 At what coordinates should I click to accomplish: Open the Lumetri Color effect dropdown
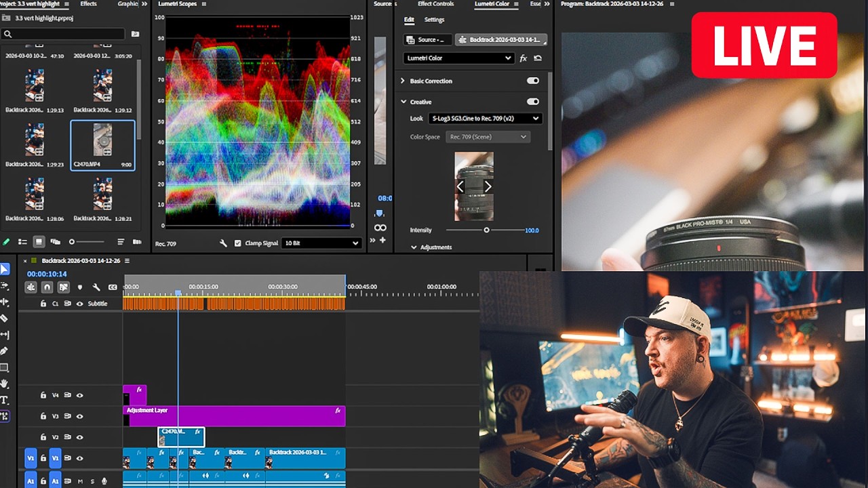pos(458,58)
